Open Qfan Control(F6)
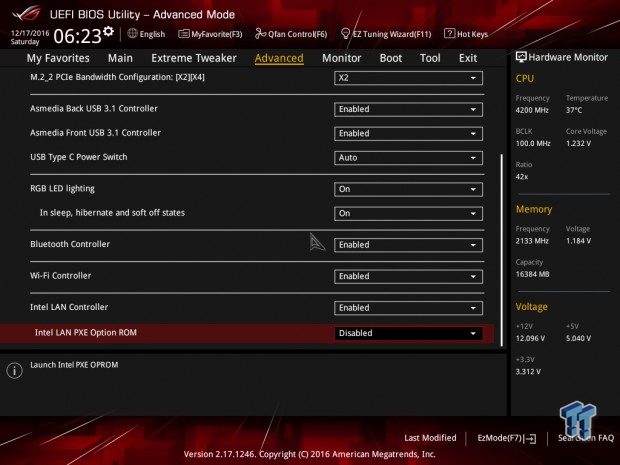Screen dimensions: 620x465 (x=291, y=34)
